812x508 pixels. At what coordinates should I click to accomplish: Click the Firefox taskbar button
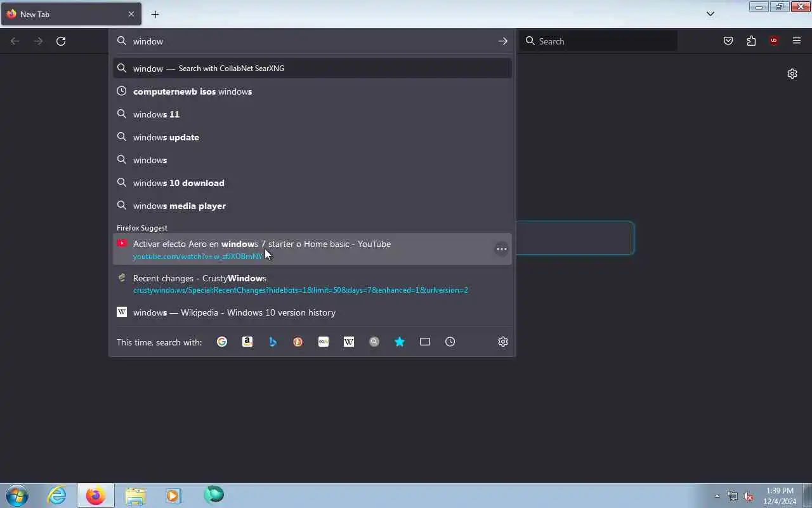click(96, 495)
